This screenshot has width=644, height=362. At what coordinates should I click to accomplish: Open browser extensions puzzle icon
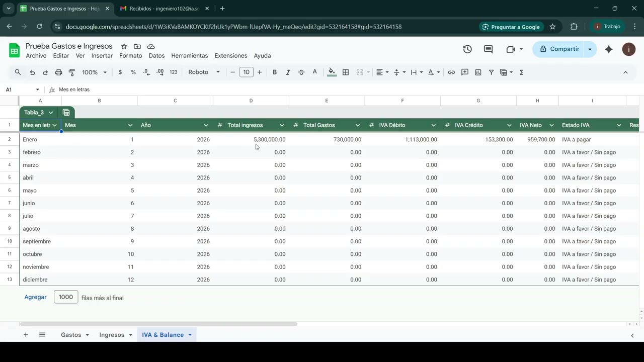pos(574,27)
